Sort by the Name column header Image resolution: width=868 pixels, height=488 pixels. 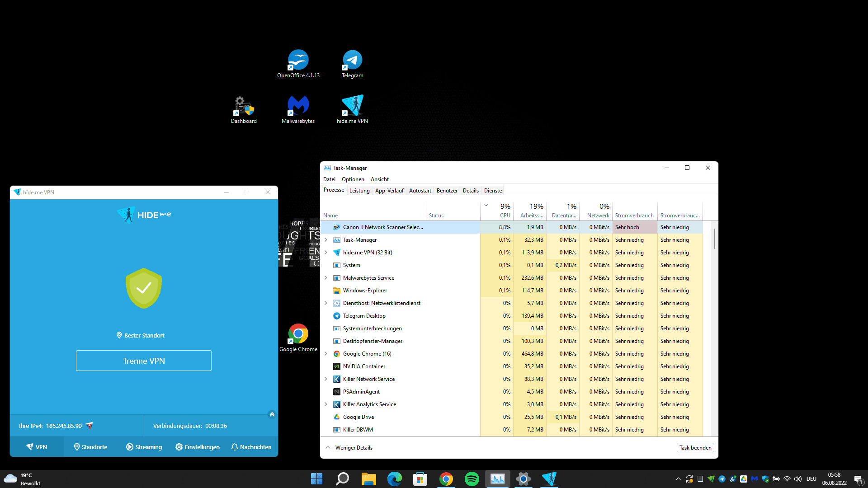coord(373,211)
